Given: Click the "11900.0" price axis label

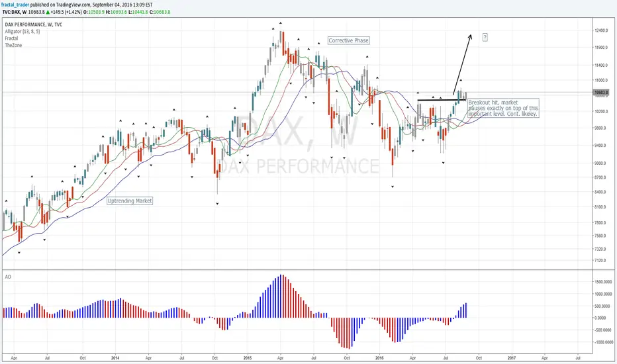Looking at the screenshot, I should point(600,47).
